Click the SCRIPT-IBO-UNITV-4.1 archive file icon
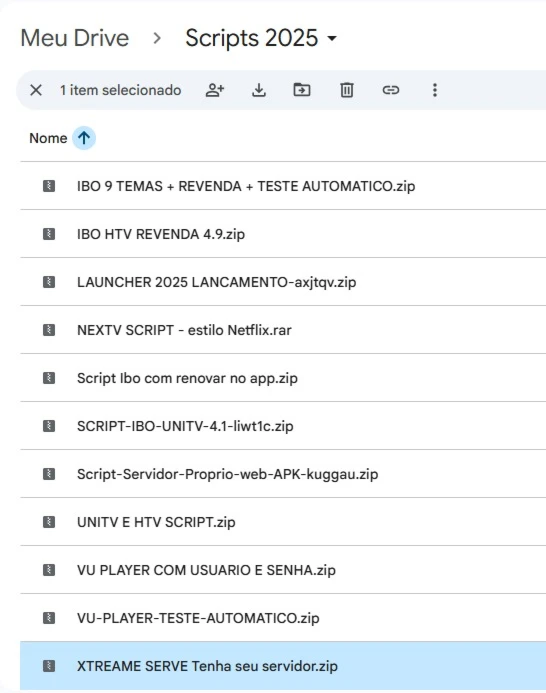 (49, 426)
